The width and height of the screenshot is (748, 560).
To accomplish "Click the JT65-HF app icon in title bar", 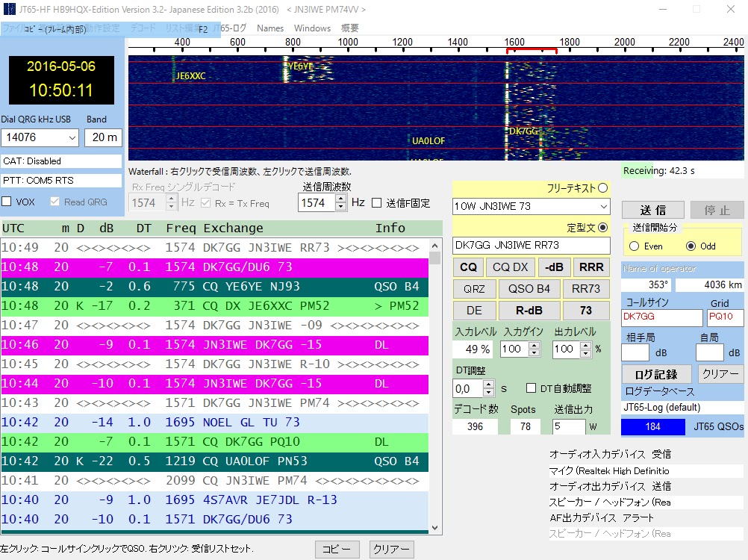I will (9, 9).
